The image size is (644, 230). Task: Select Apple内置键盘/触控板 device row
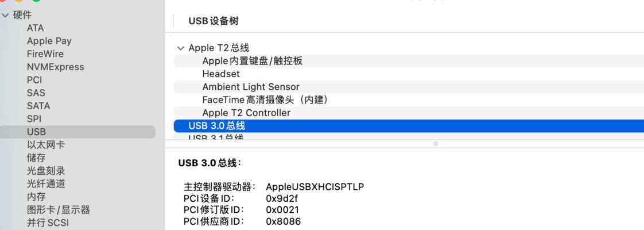point(409,61)
